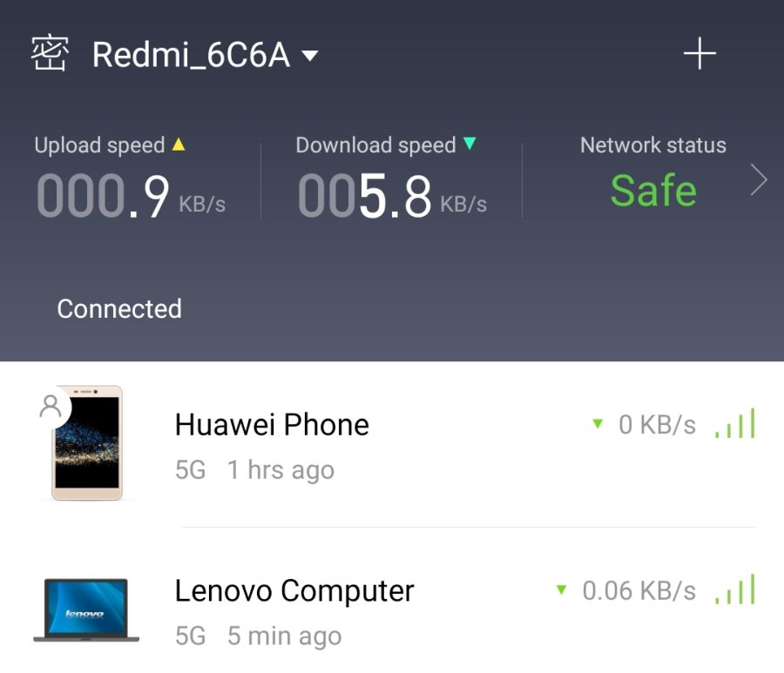Screen dimensions: 784x673
Task: Click Lenovo Computer signal strength bars
Action: (x=734, y=589)
